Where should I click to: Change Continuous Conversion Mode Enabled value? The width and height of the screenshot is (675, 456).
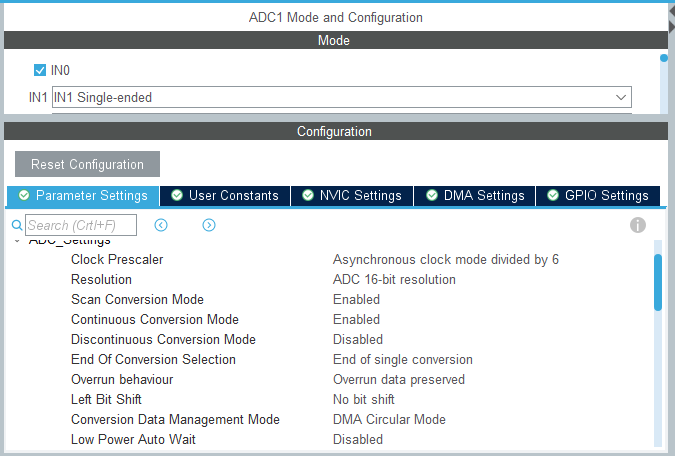356,319
